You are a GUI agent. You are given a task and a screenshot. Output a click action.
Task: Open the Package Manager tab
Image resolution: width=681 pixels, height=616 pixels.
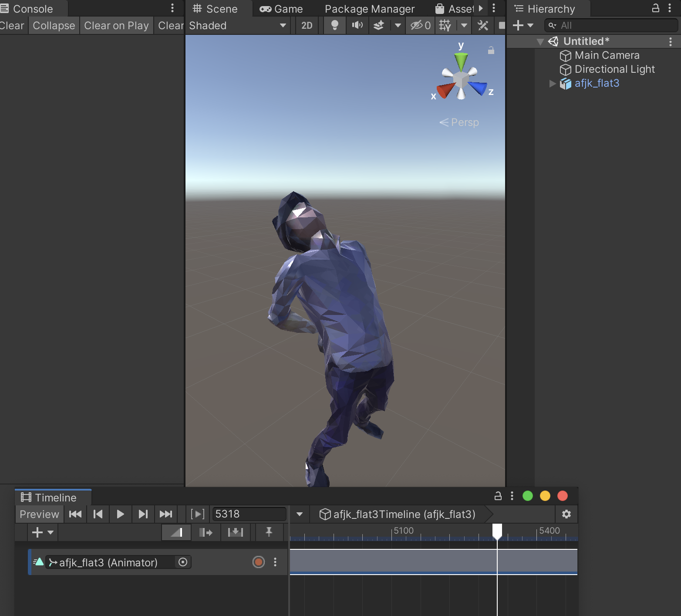click(369, 8)
